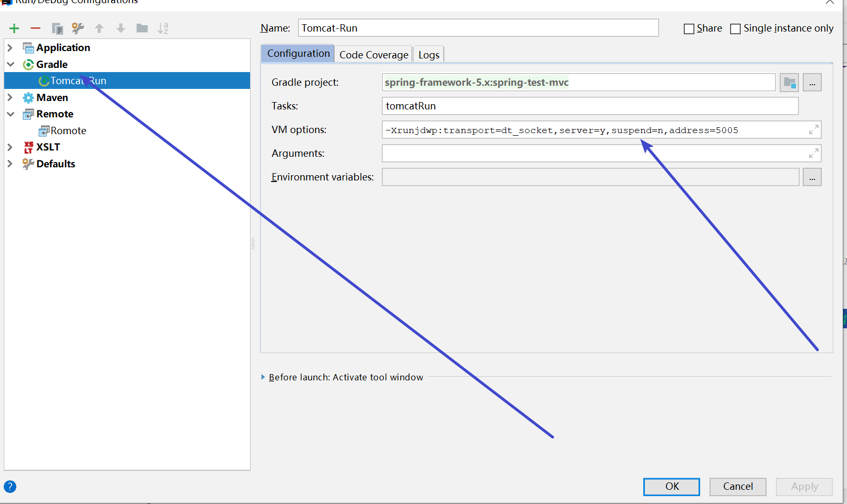Image resolution: width=847 pixels, height=504 pixels.
Task: Click the Environment variables field
Action: [x=591, y=177]
